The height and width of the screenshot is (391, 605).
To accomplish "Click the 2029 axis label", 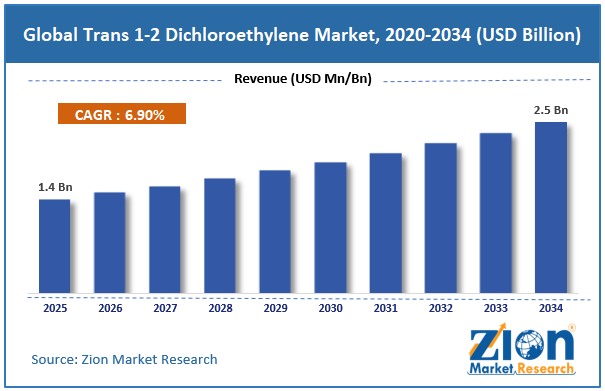I will pos(275,308).
